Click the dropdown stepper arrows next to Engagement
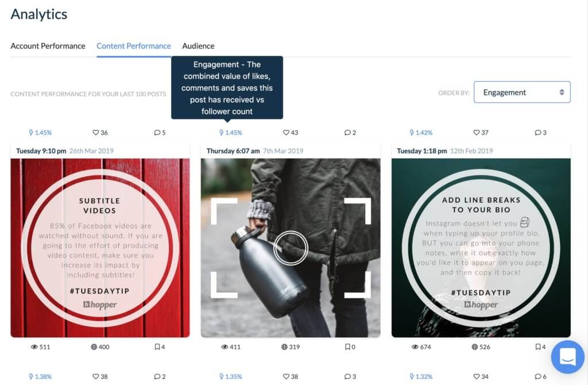The height and width of the screenshot is (385, 588). pyautogui.click(x=562, y=92)
